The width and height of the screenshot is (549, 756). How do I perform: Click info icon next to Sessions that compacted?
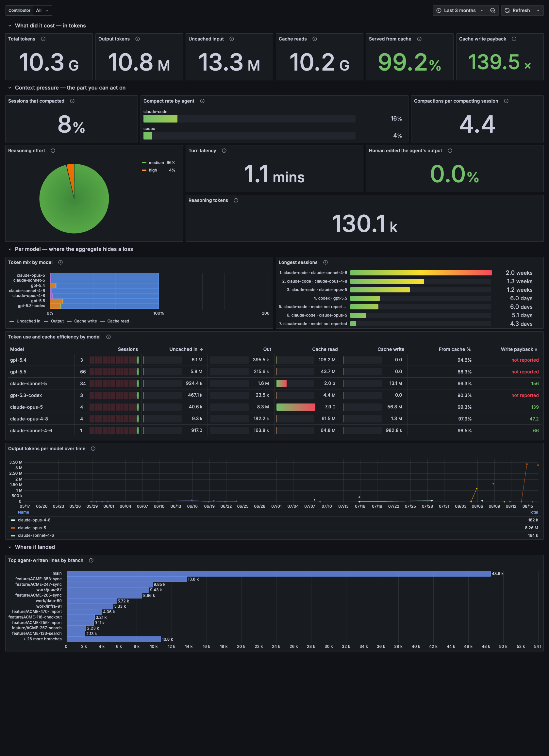(x=72, y=101)
